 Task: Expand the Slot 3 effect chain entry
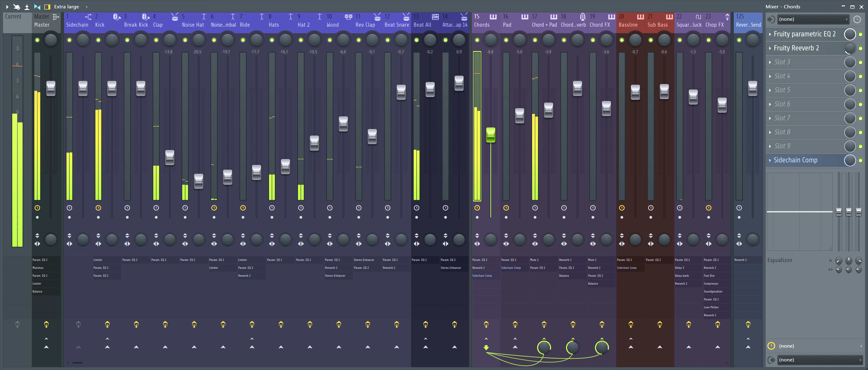(x=771, y=61)
